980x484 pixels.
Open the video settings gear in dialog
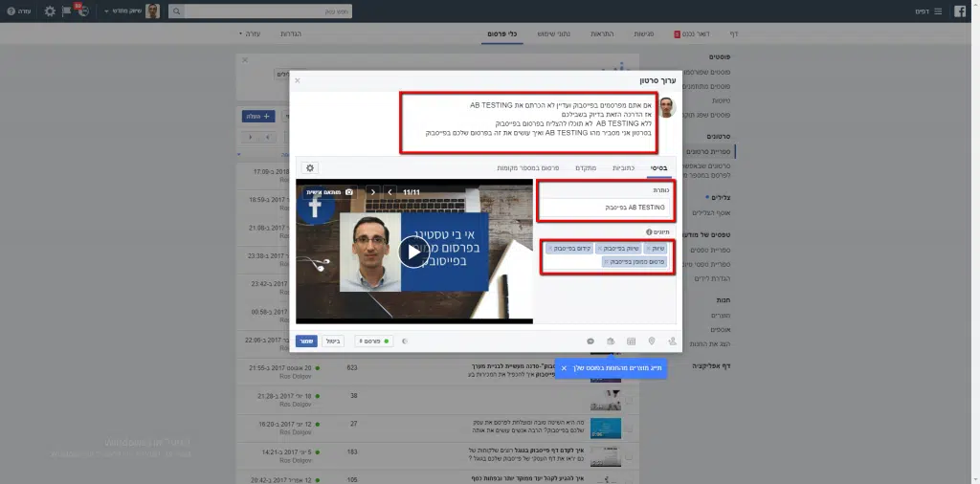pos(310,167)
